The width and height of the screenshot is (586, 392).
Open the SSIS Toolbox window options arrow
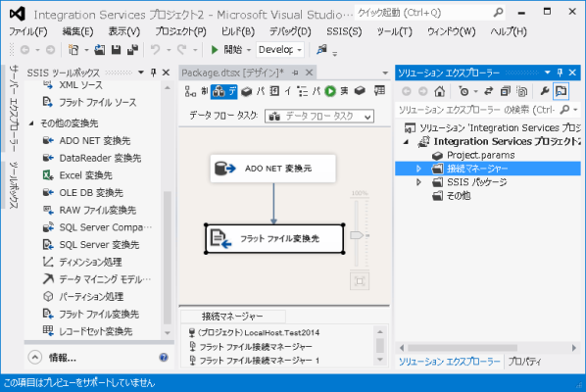pos(141,73)
